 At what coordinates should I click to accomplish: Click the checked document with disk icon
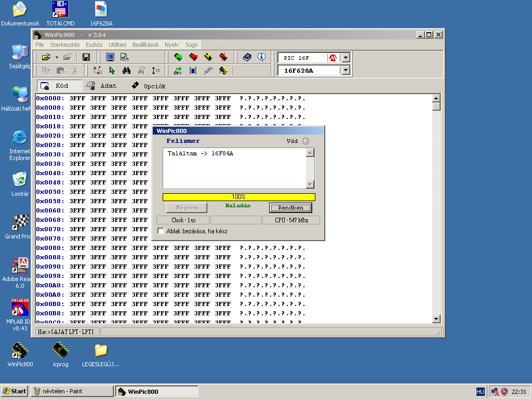tap(124, 57)
